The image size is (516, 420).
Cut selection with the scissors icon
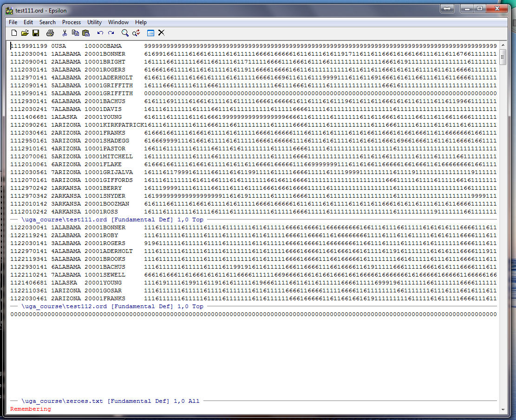tap(65, 33)
